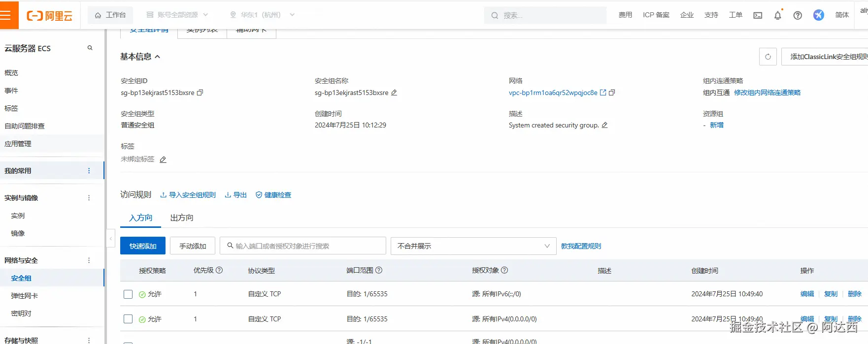
Task: Open 应用管理 in sidebar
Action: [x=18, y=144]
